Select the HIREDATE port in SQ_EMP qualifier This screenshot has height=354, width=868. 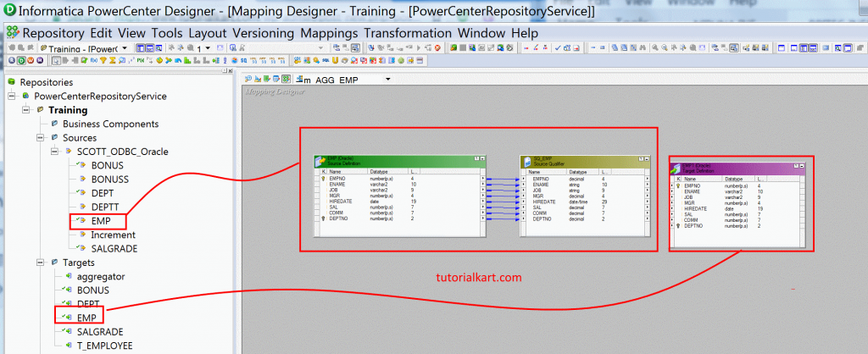click(x=543, y=202)
